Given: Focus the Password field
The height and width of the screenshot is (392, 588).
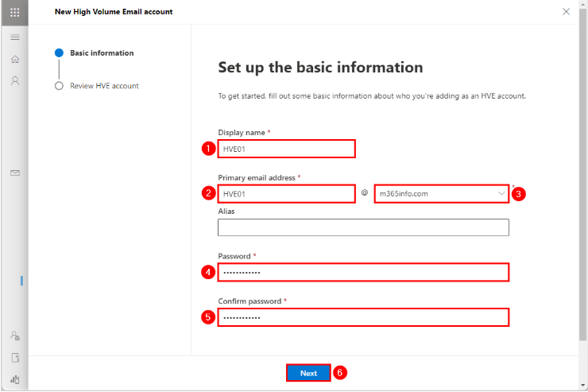Looking at the screenshot, I should pos(363,273).
